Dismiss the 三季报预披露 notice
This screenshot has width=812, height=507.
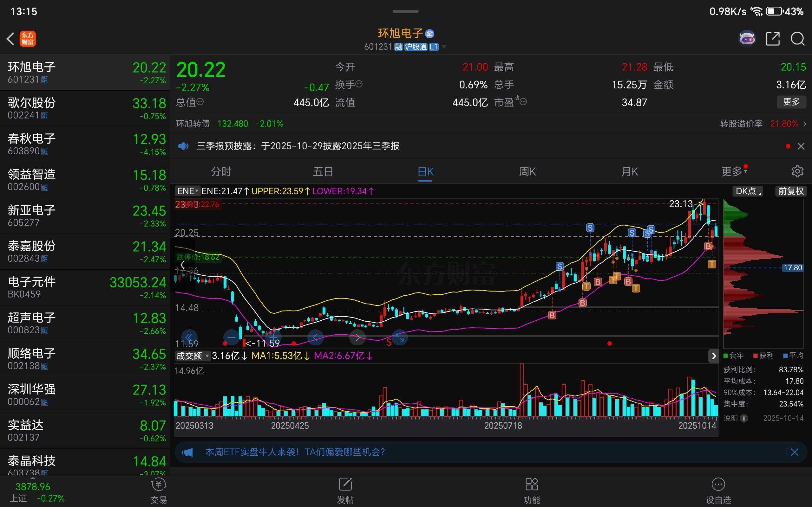(x=801, y=146)
